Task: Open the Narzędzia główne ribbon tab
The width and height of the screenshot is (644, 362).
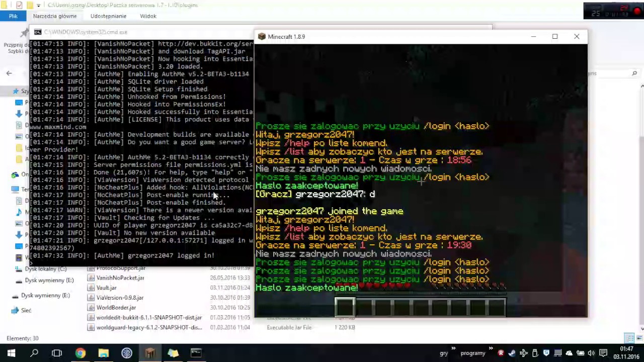Action: (x=55, y=16)
